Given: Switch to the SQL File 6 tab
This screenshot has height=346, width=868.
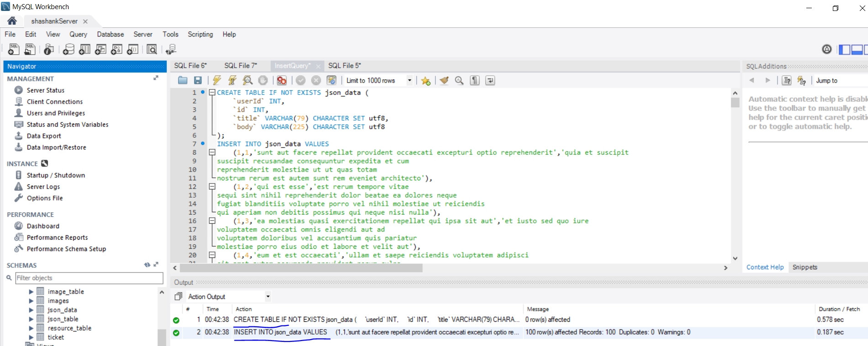Looking at the screenshot, I should [191, 66].
